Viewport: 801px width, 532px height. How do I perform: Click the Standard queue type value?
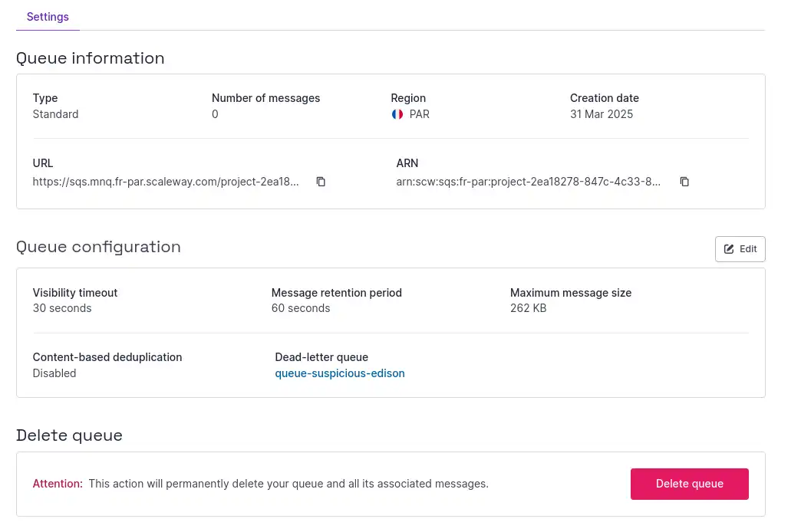point(55,113)
